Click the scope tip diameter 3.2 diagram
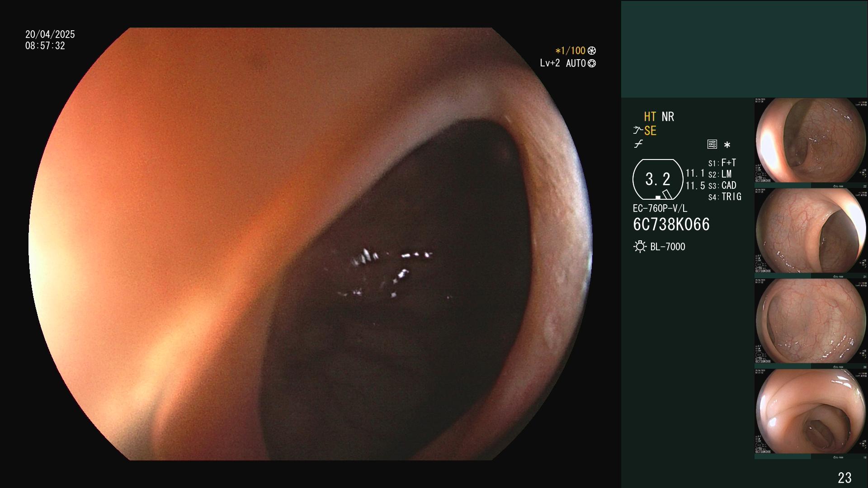 coord(658,179)
